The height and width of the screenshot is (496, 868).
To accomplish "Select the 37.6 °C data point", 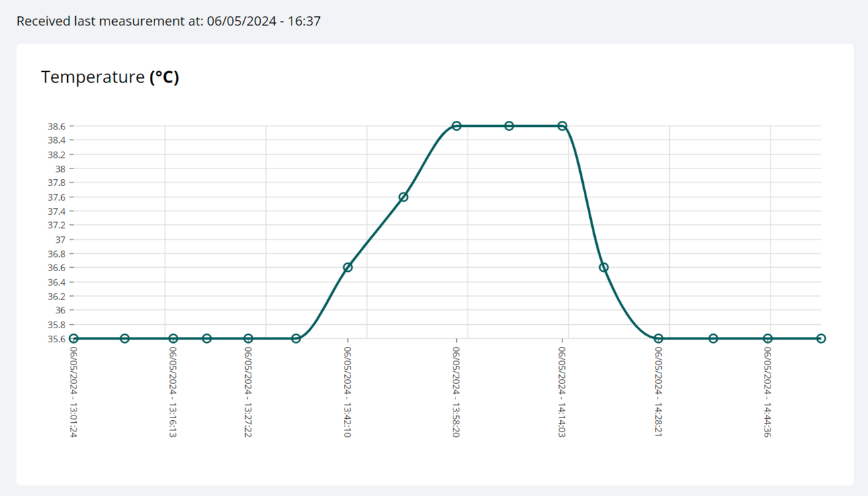I will tap(404, 197).
